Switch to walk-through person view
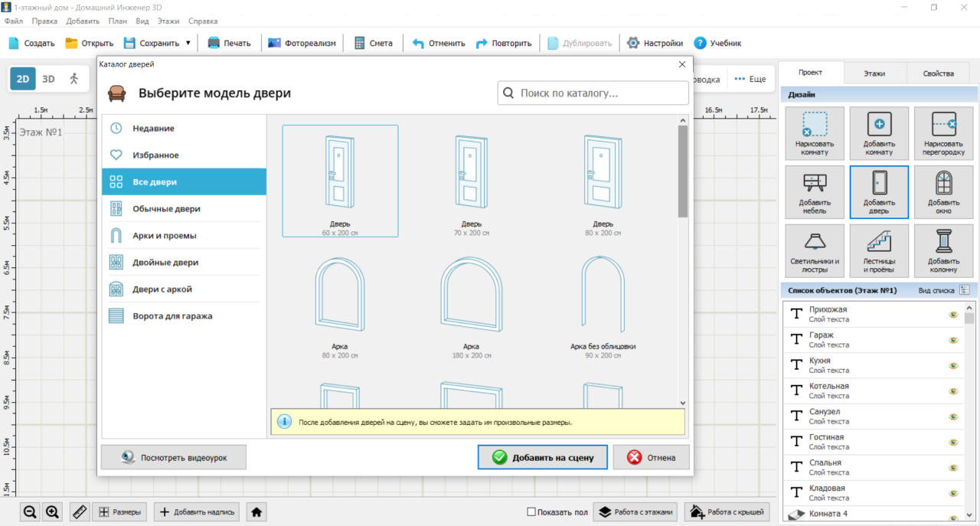This screenshot has height=526, width=980. (73, 79)
